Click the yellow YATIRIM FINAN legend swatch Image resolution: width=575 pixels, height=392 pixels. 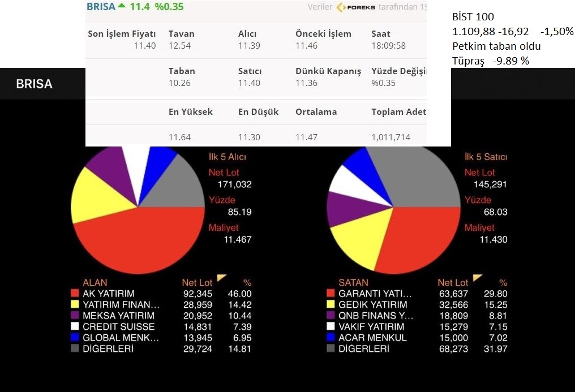click(75, 304)
